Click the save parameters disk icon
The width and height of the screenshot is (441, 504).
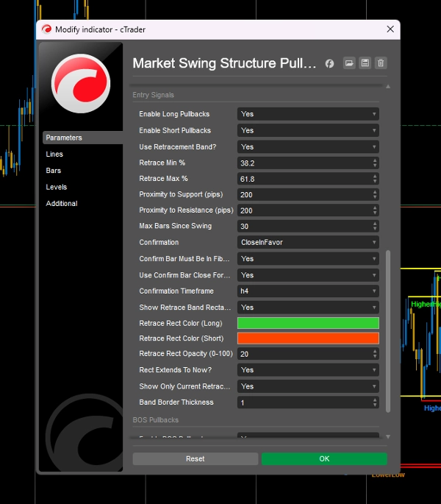365,63
